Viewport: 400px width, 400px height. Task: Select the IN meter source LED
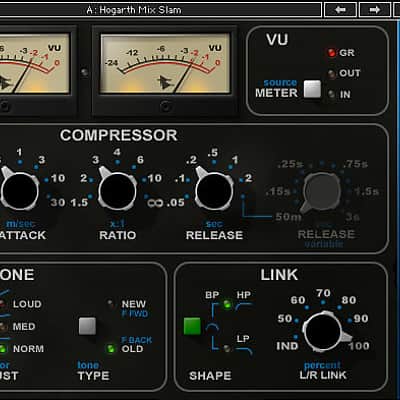[331, 94]
